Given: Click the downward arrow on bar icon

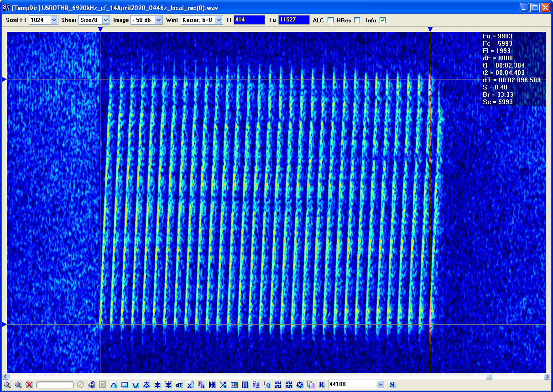Looking at the screenshot, I should pos(157,385).
